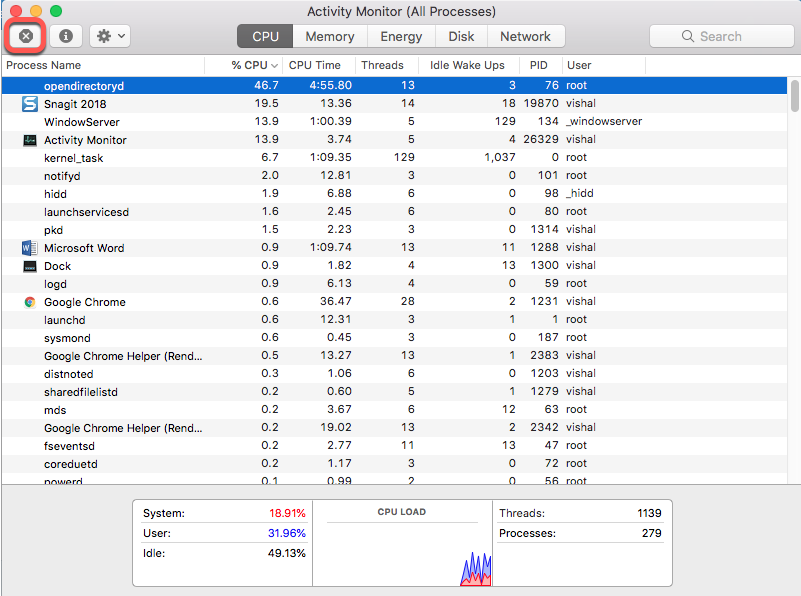Screen dimensions: 801x596
Task: Select the sharedfilelistd process name
Action: click(x=81, y=392)
